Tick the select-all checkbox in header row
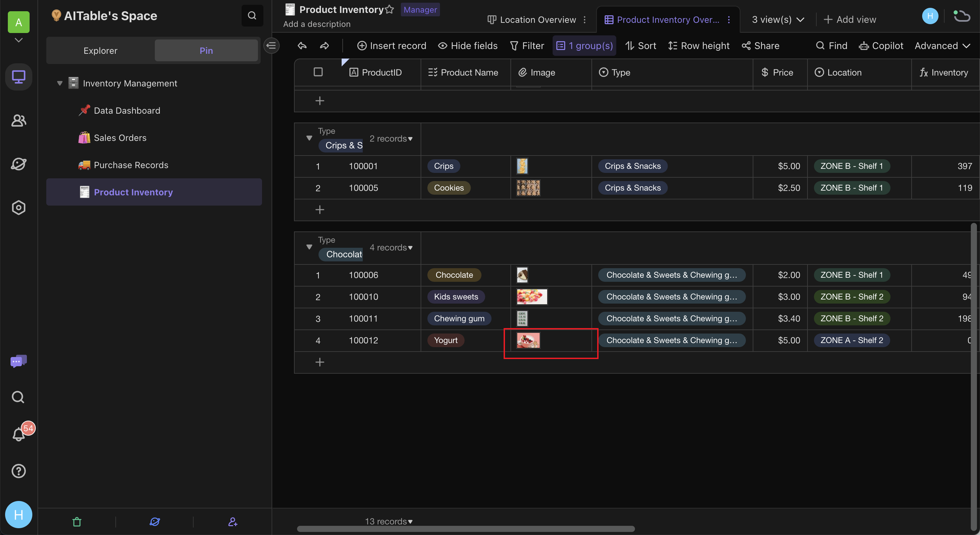980x535 pixels. pos(318,72)
